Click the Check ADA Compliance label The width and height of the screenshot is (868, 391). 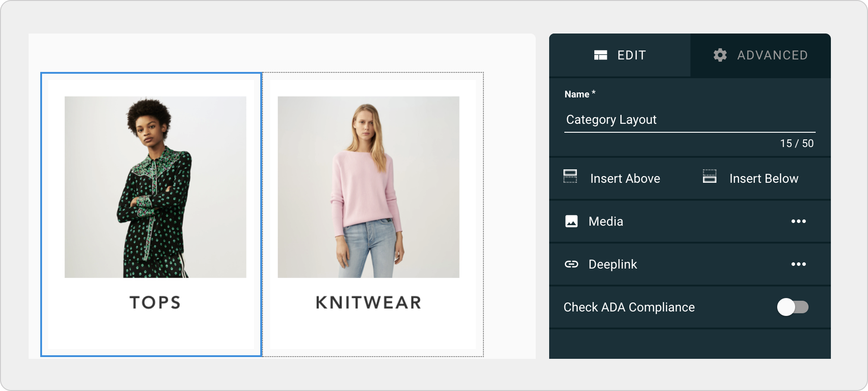[629, 307]
